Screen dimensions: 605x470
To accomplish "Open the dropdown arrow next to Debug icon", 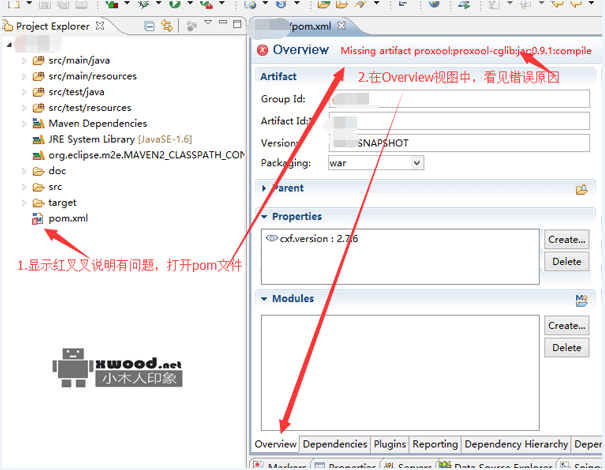I will 159,3.
